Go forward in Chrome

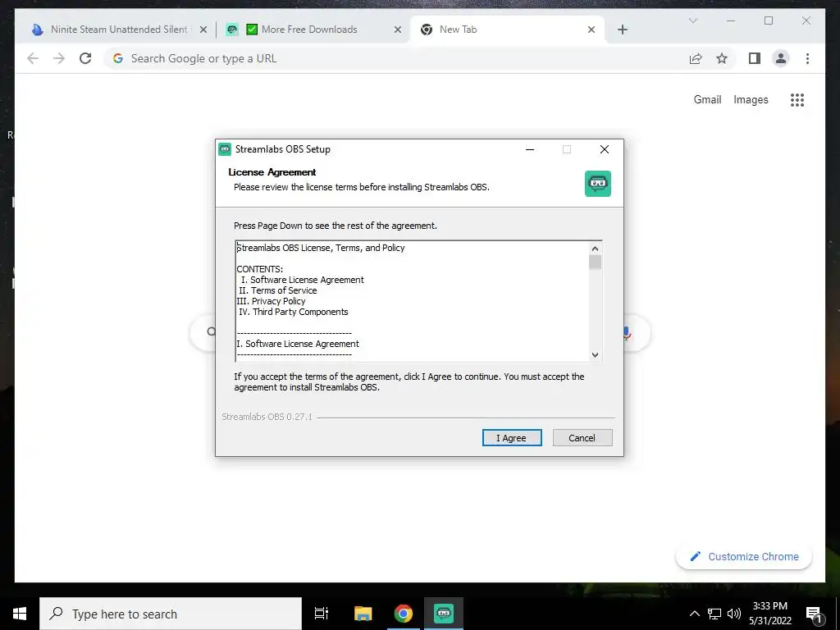[59, 58]
